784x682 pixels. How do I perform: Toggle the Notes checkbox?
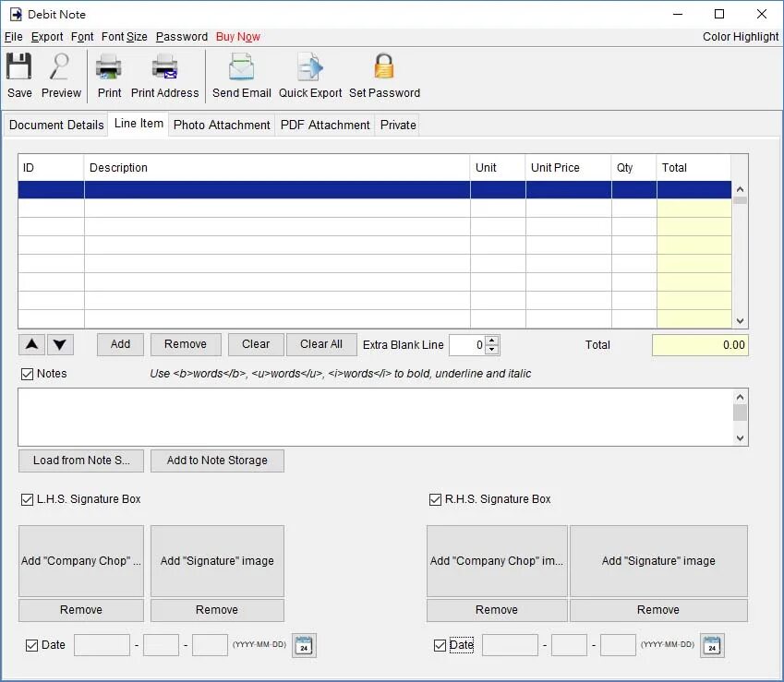click(x=28, y=374)
